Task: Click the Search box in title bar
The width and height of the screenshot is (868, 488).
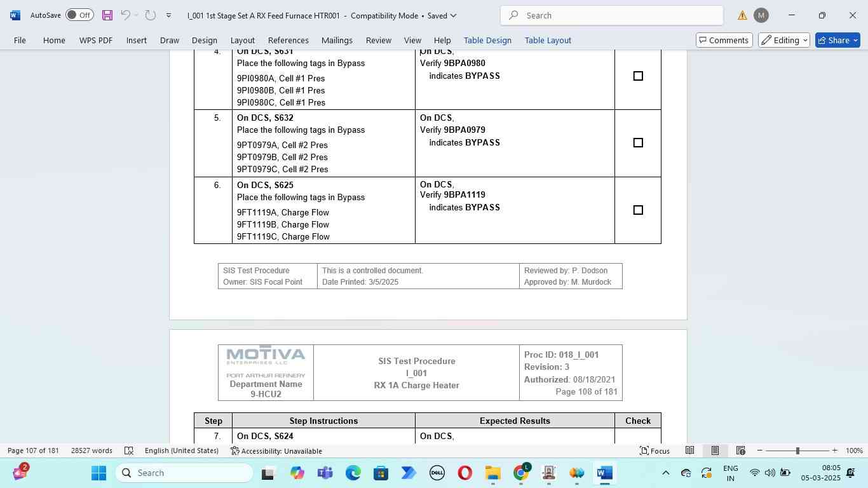Action: point(611,15)
